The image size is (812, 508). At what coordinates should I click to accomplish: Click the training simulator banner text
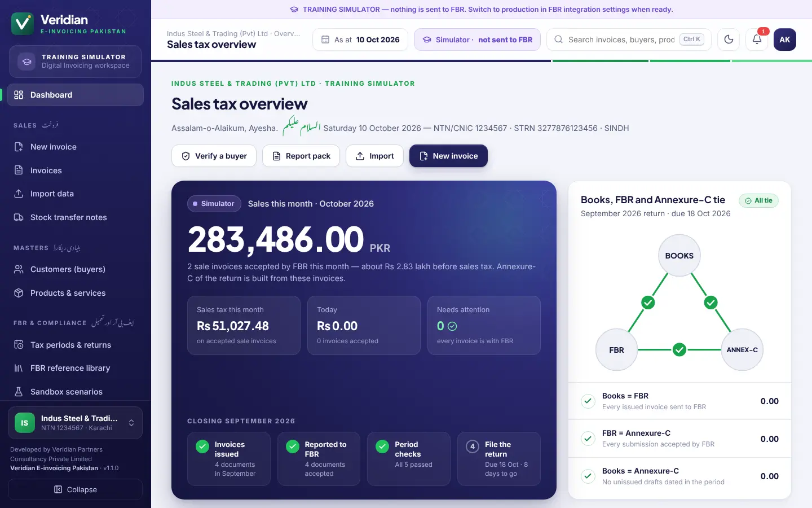(488, 10)
